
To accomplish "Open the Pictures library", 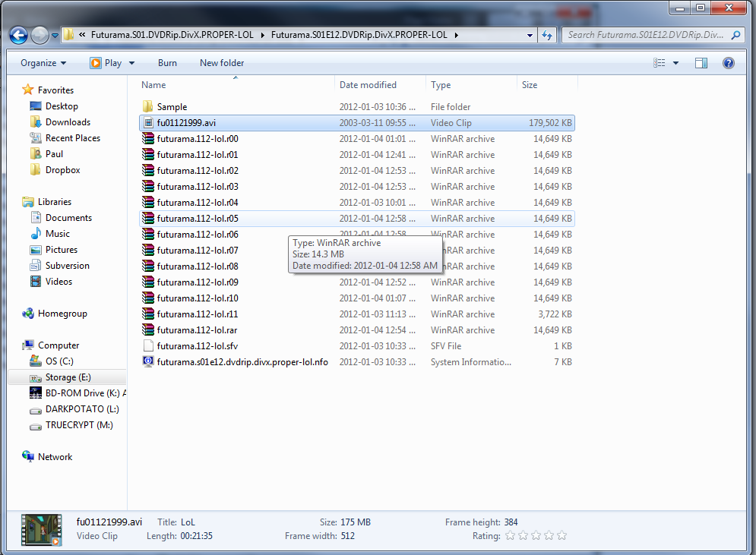I will click(x=62, y=250).
